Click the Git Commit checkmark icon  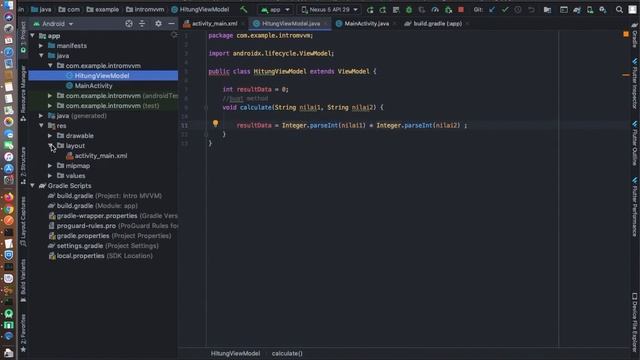[x=505, y=9]
